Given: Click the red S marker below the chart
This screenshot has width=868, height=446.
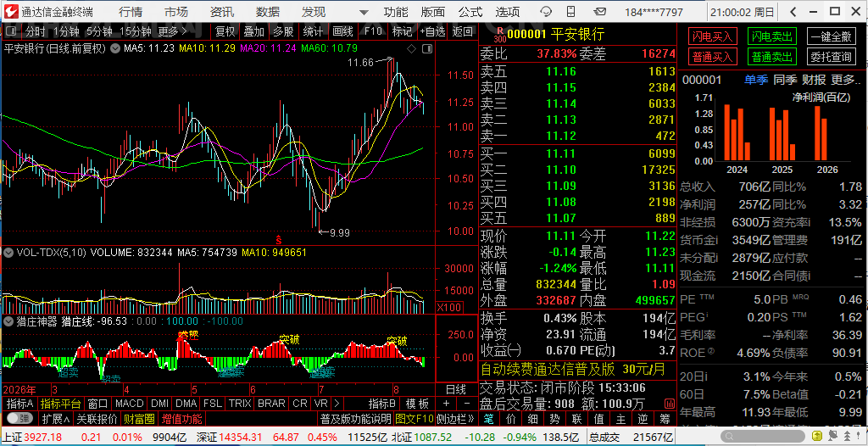Looking at the screenshot, I should point(280,241).
